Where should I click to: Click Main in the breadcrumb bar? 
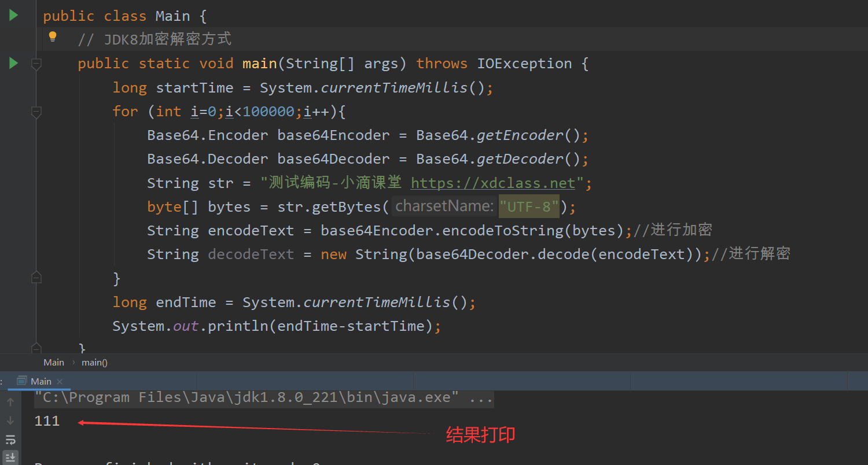tap(54, 362)
